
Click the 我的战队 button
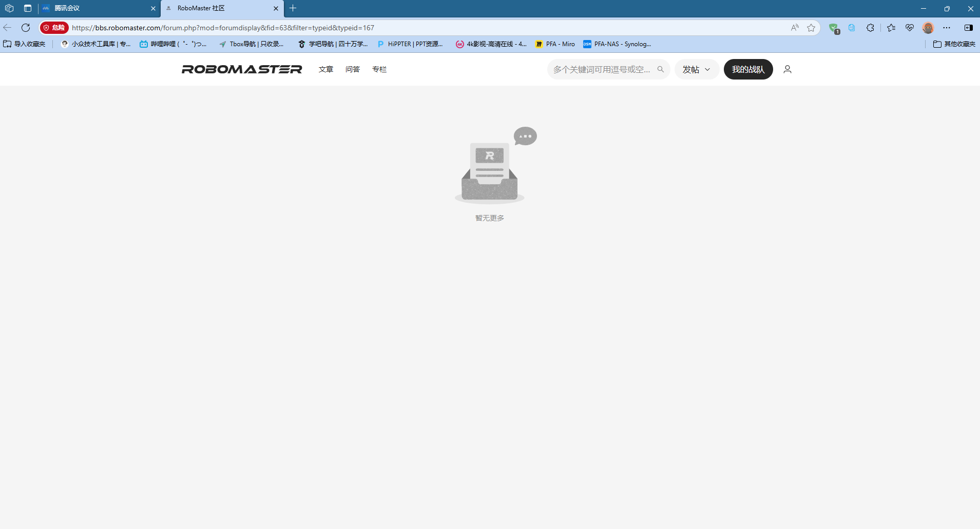pos(748,69)
